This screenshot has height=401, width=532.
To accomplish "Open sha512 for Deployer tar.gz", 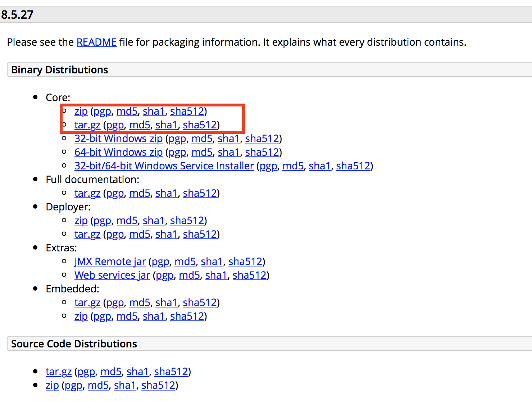I will (x=200, y=234).
